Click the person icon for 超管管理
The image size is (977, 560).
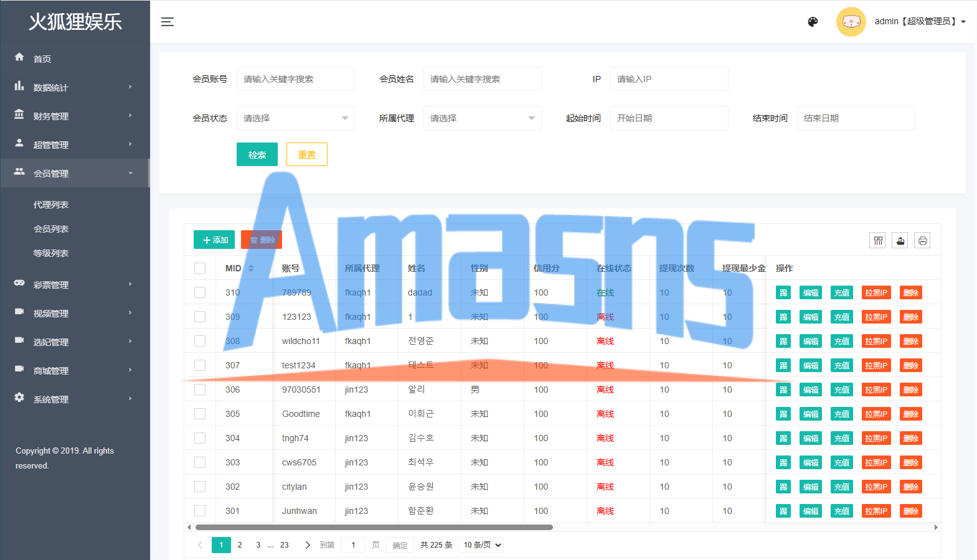[19, 143]
